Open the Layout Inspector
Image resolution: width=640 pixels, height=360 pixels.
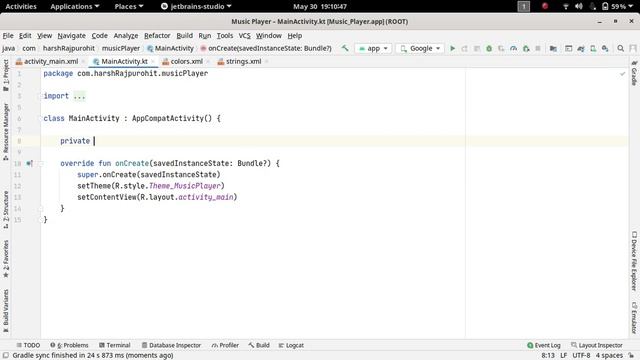coord(597,345)
